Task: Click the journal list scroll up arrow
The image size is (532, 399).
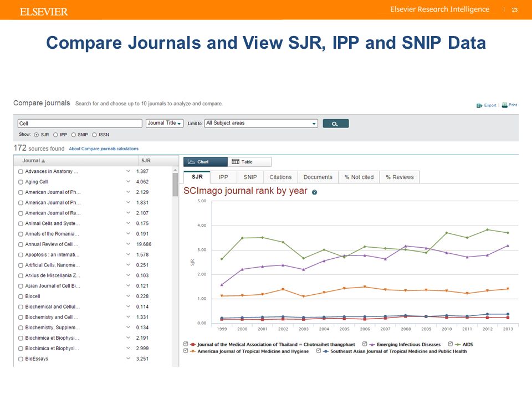Action: pos(175,170)
